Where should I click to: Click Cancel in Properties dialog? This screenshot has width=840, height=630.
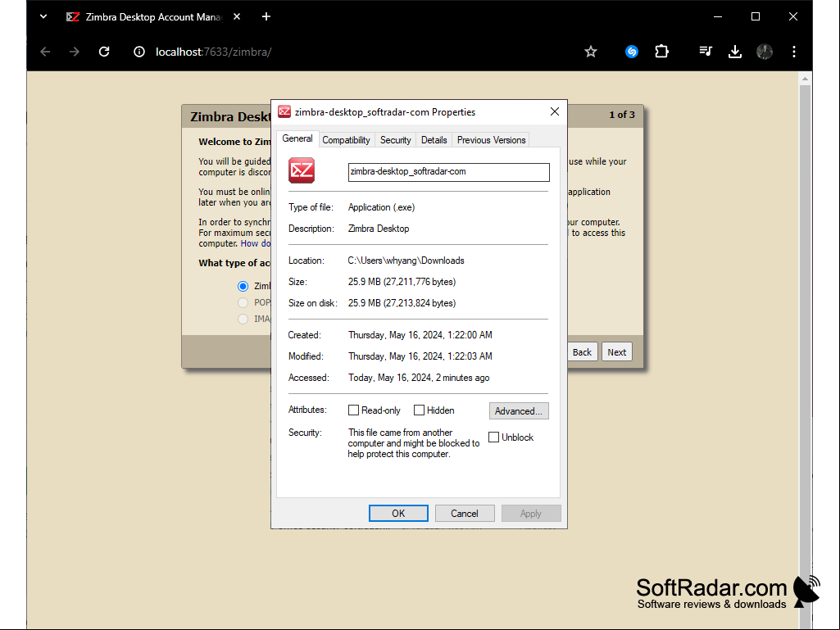pyautogui.click(x=465, y=513)
